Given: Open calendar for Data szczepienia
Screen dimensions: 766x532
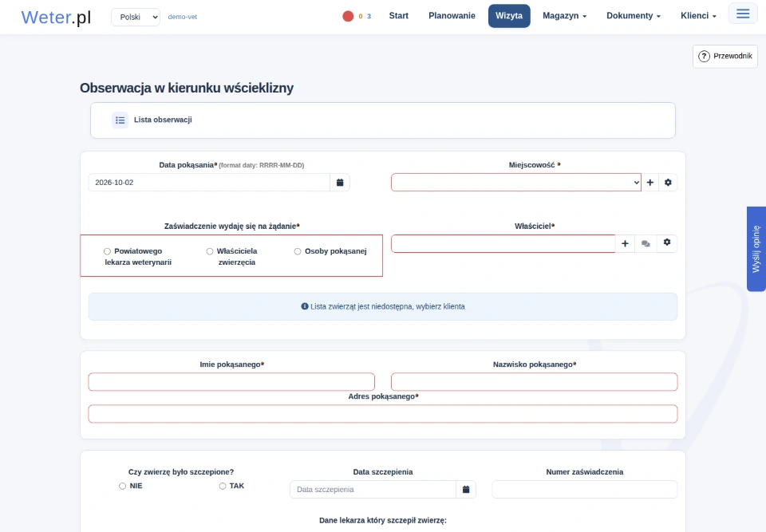Looking at the screenshot, I should (466, 490).
